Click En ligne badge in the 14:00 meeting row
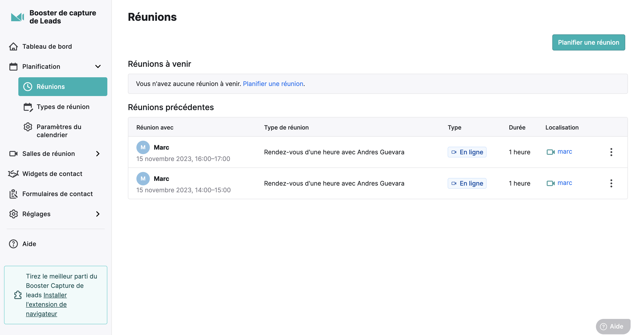Viewport: 644px width, 335px height. 467,183
